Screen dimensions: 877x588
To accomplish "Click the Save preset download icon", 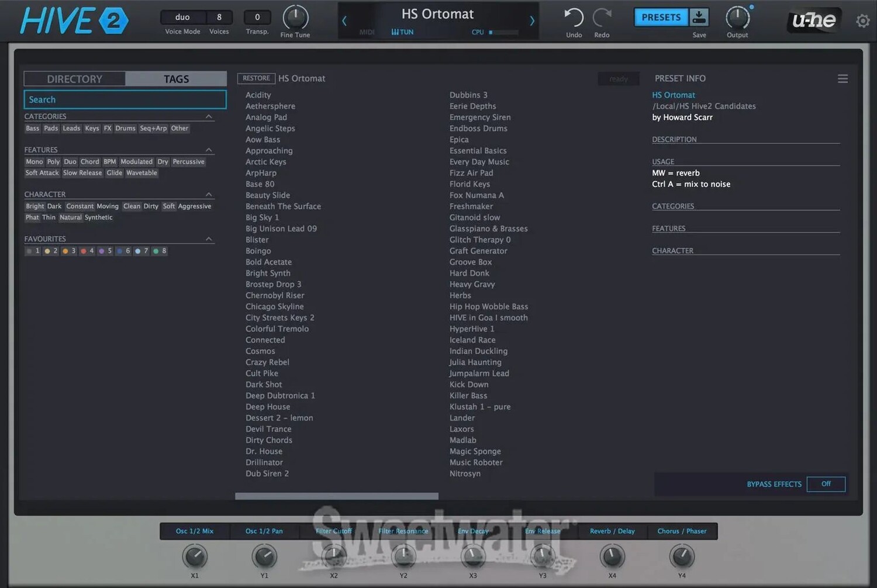I will pos(699,18).
